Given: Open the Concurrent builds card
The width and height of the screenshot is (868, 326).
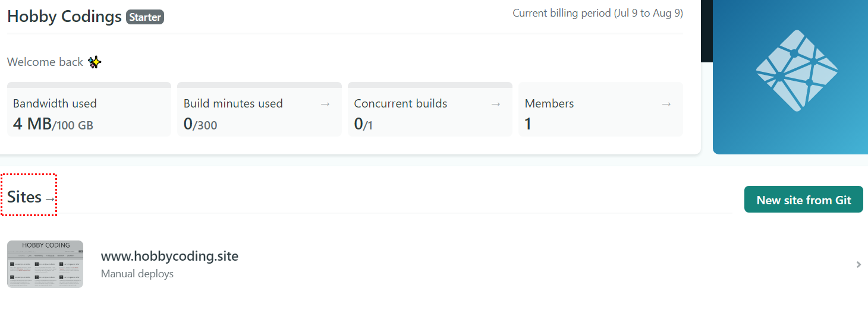Looking at the screenshot, I should (430, 109).
